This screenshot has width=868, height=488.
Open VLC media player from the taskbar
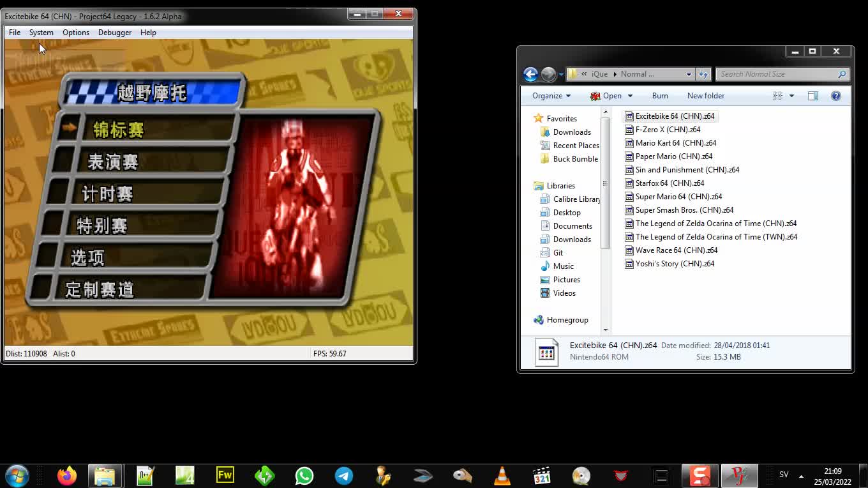pyautogui.click(x=502, y=476)
